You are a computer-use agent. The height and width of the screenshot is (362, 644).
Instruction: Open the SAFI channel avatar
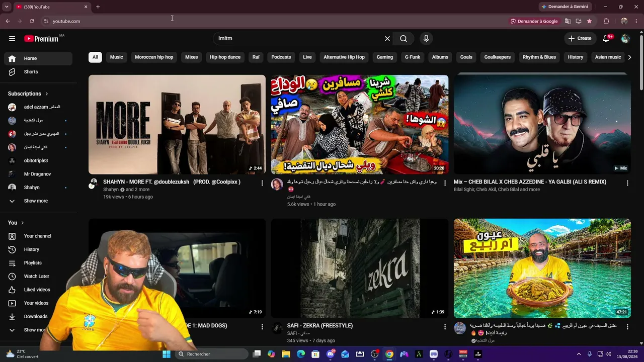coord(277,328)
